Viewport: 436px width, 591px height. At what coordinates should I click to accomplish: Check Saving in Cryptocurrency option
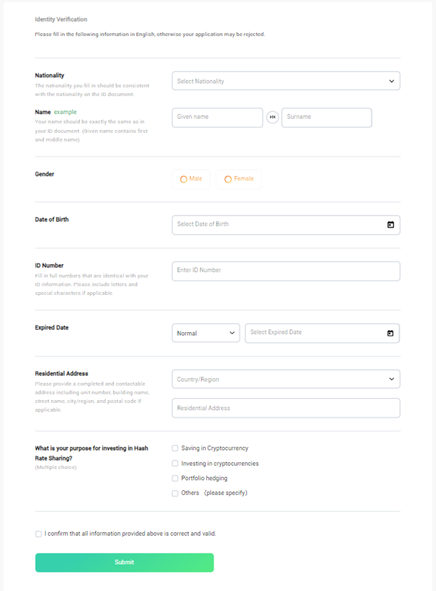175,448
